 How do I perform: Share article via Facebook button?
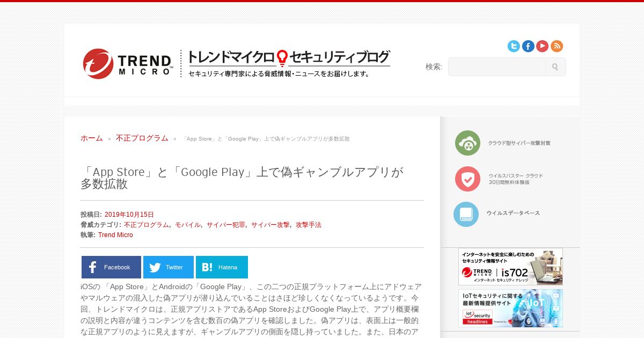point(111,267)
